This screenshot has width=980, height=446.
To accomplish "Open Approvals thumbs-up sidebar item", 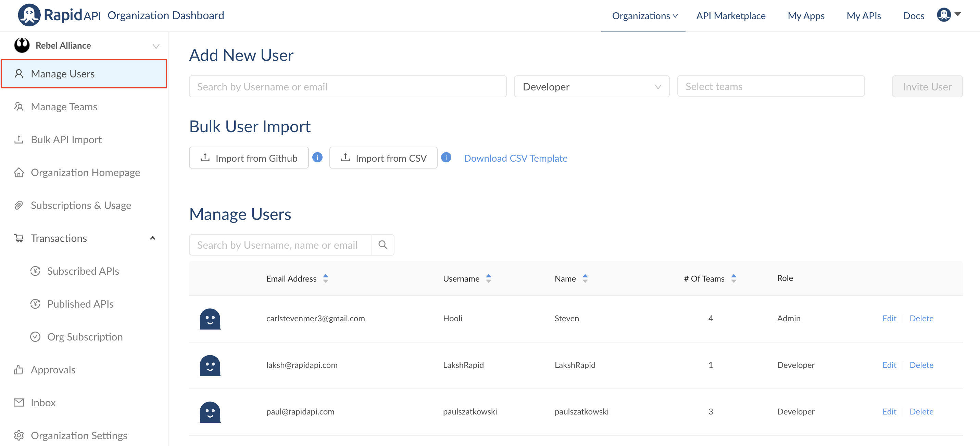I will tap(53, 370).
